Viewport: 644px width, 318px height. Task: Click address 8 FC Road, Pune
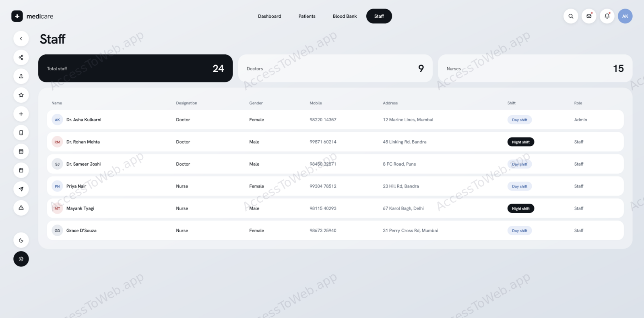pos(399,164)
